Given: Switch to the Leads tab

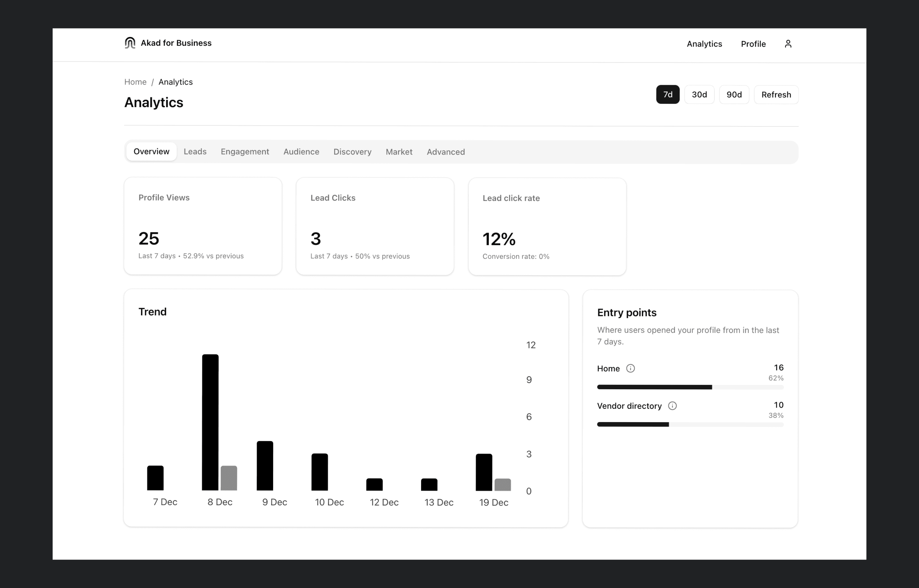Looking at the screenshot, I should (195, 152).
